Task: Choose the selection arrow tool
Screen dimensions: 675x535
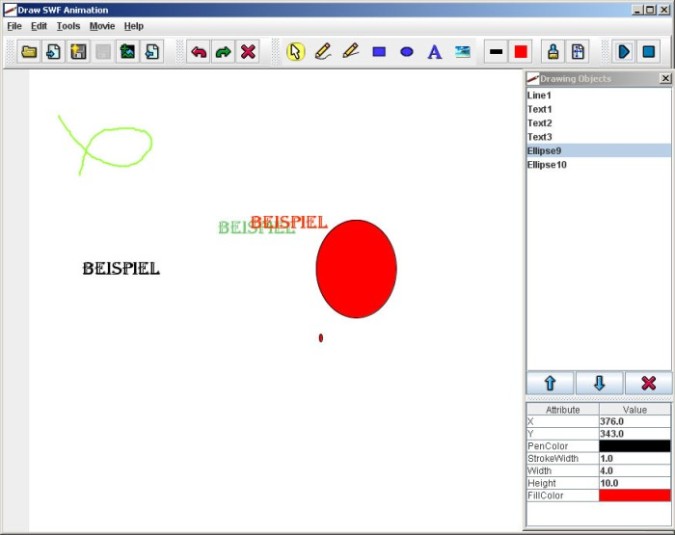Action: (295, 51)
